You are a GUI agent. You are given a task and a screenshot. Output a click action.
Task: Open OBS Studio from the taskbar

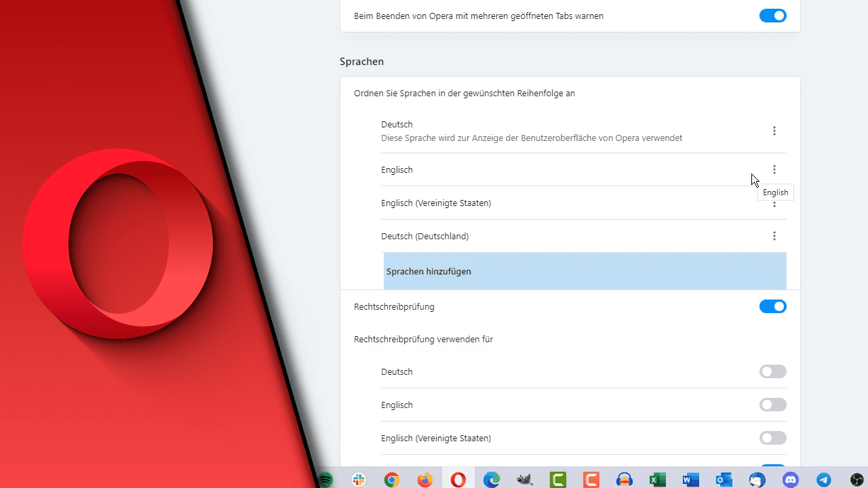pos(857,480)
